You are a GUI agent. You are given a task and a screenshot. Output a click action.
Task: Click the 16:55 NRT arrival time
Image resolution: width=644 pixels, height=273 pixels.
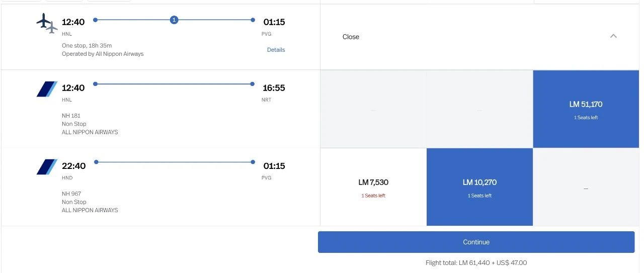click(x=274, y=88)
